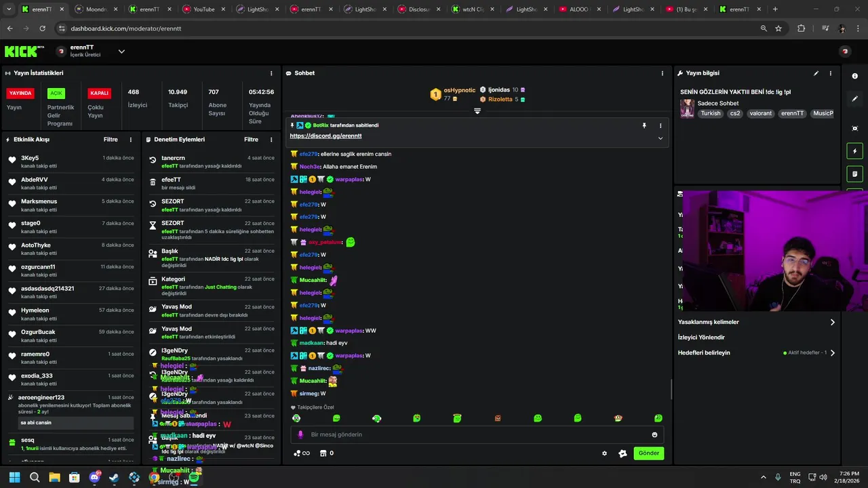
Task: Open Sohbet panel three-dot menu
Action: pyautogui.click(x=663, y=73)
